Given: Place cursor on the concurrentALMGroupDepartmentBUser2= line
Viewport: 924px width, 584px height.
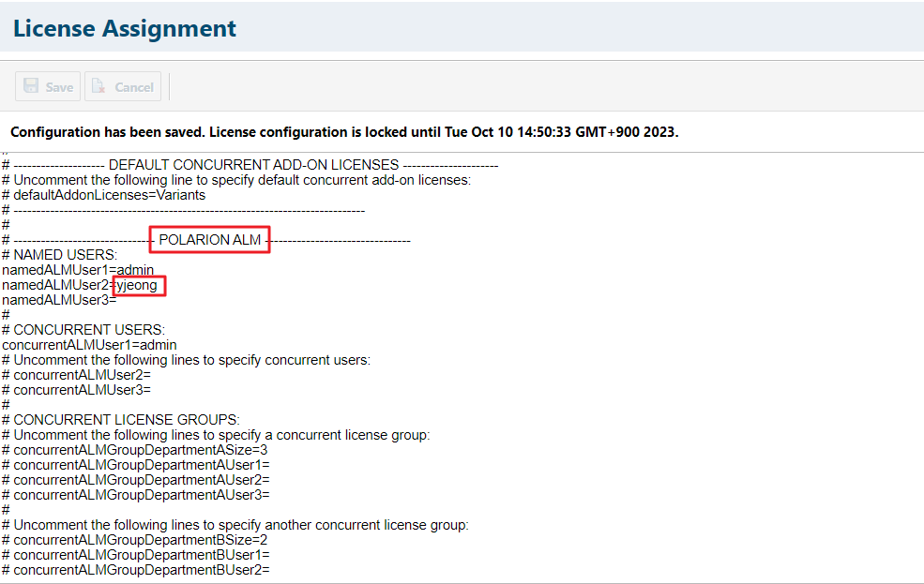Looking at the screenshot, I should pos(141,570).
